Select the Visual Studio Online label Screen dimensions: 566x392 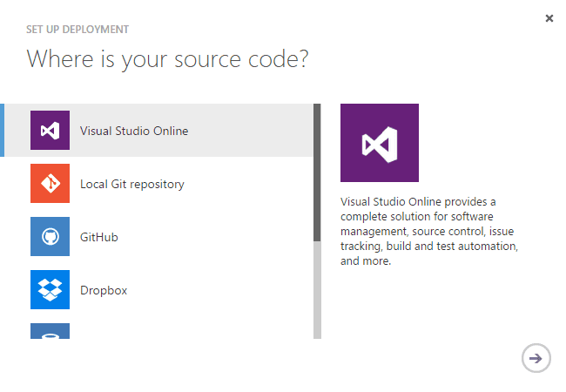click(x=134, y=132)
